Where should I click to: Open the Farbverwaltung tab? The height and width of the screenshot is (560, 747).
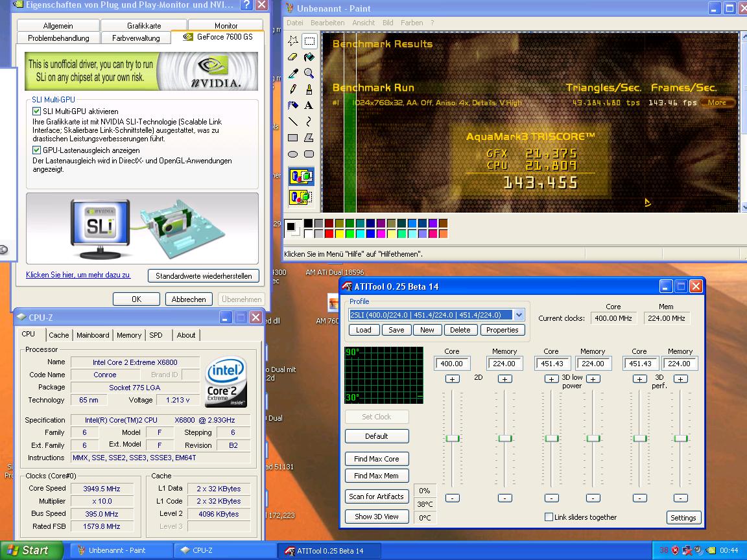pyautogui.click(x=136, y=38)
